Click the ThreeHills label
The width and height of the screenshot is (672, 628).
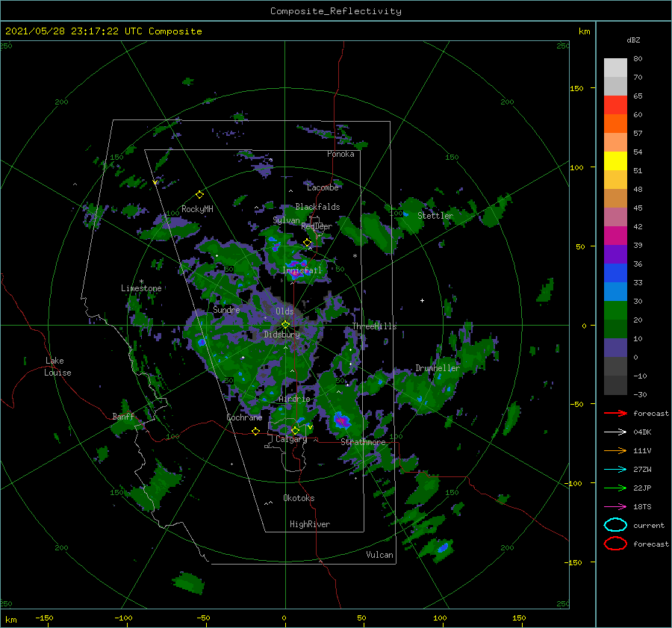375,326
